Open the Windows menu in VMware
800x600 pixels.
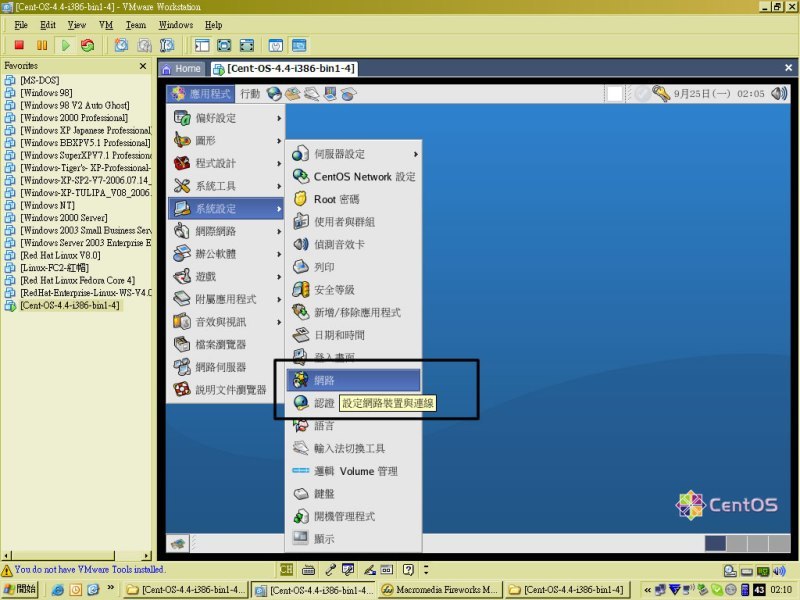click(176, 25)
